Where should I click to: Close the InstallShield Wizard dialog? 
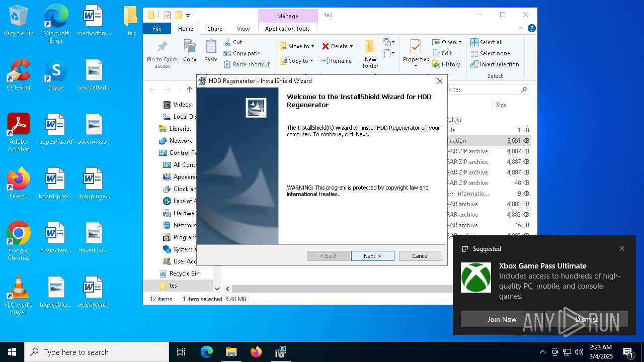[439, 80]
